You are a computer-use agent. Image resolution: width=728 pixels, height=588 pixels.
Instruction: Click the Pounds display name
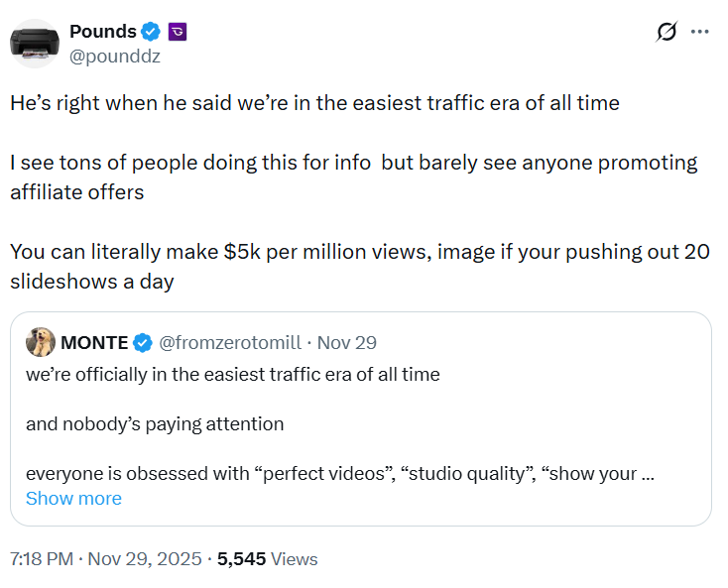click(x=103, y=32)
